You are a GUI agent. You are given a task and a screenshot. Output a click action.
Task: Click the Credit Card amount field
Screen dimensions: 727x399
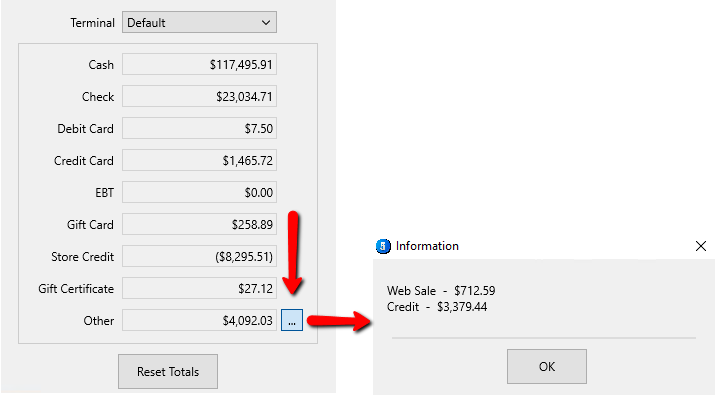tap(199, 160)
